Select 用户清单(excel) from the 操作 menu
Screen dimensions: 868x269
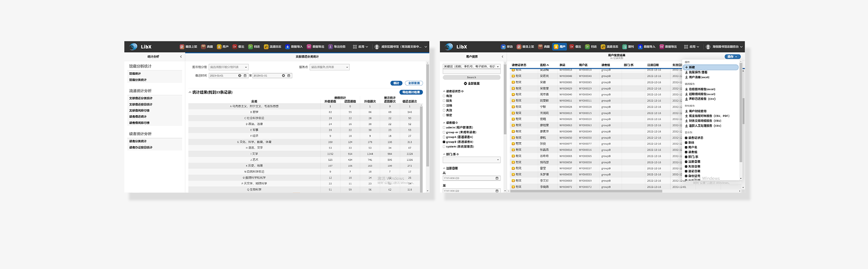click(698, 77)
